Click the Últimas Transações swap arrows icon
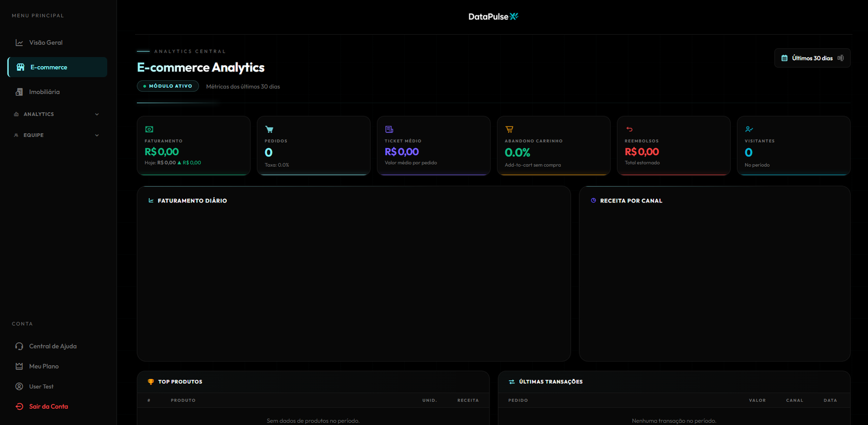This screenshot has height=425, width=868. coord(512,382)
